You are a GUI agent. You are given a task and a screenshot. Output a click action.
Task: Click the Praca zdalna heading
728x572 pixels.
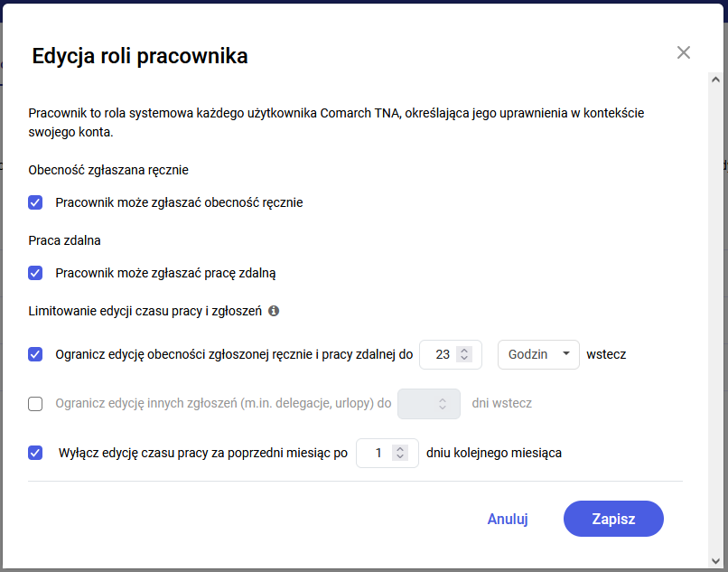pyautogui.click(x=64, y=240)
